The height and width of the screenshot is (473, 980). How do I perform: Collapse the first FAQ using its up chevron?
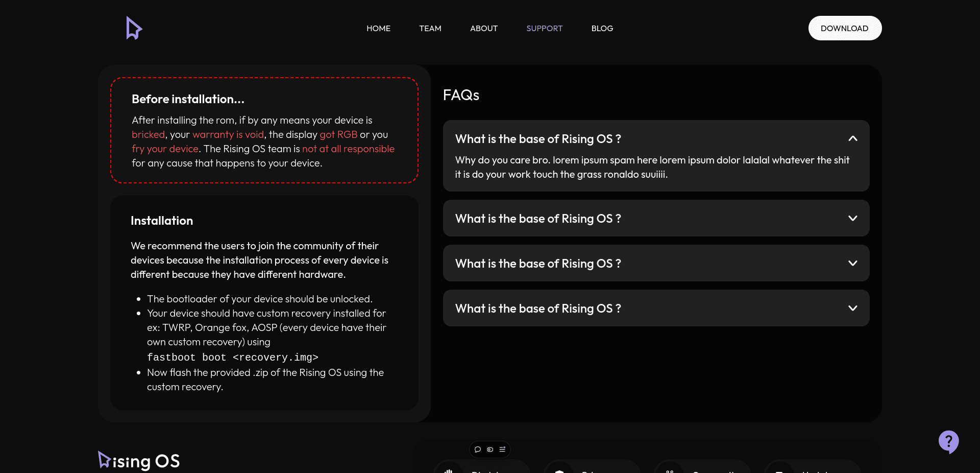852,138
